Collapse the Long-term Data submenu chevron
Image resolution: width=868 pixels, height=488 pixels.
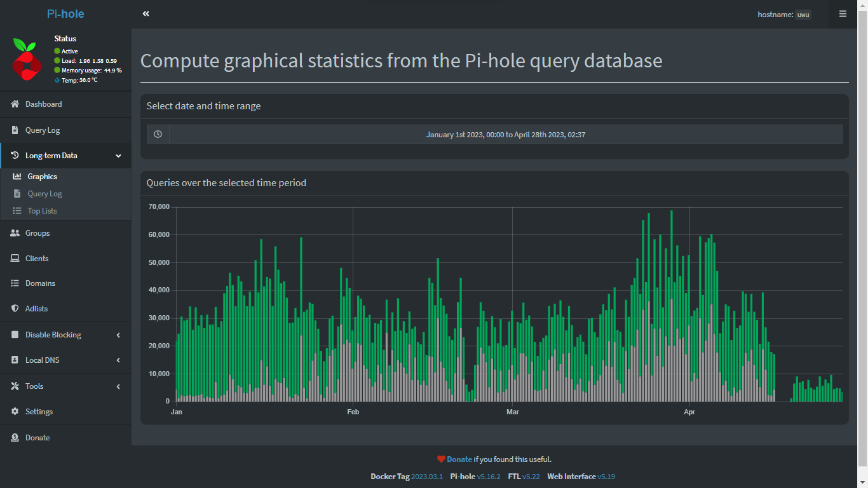118,156
